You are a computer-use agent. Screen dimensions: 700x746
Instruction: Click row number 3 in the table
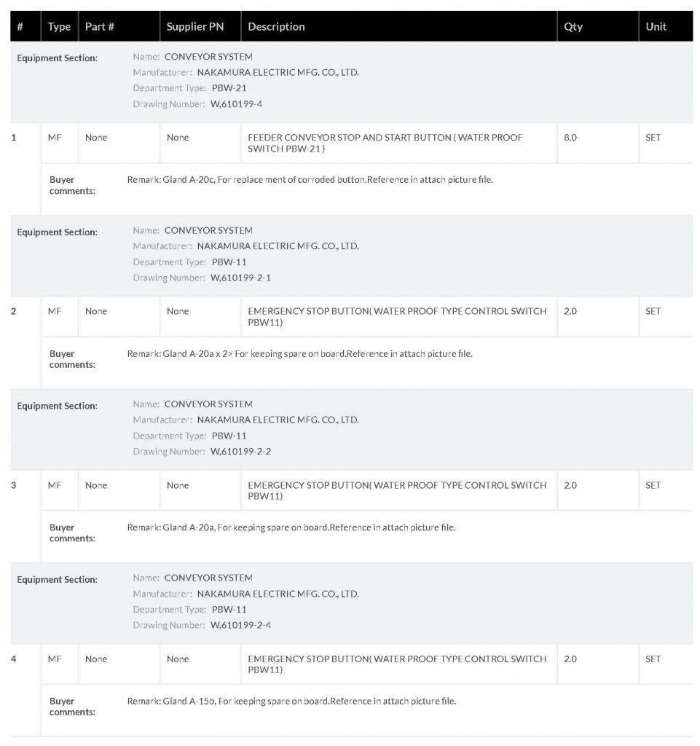tap(14, 485)
